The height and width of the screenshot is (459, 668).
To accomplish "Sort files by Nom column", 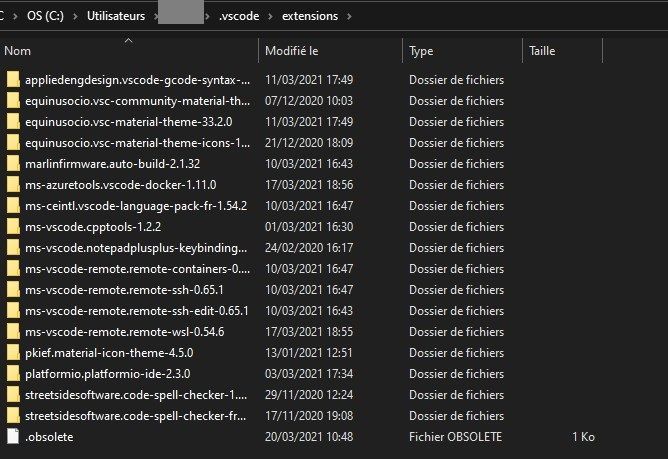I will point(18,50).
